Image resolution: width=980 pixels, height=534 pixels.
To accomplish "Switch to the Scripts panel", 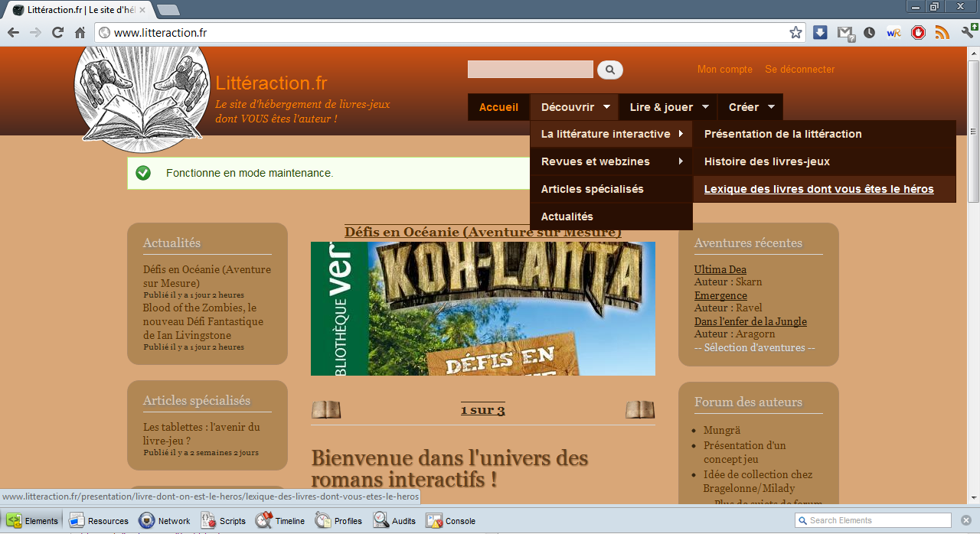I will pos(224,521).
